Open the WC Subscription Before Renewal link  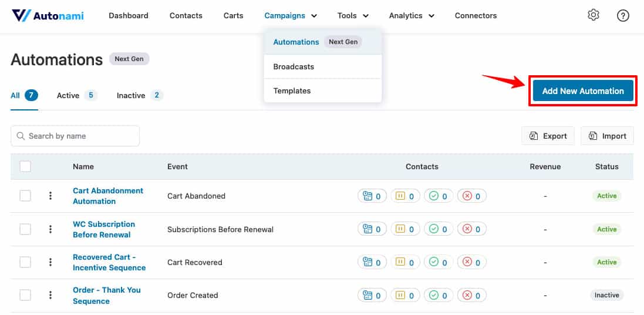point(104,229)
